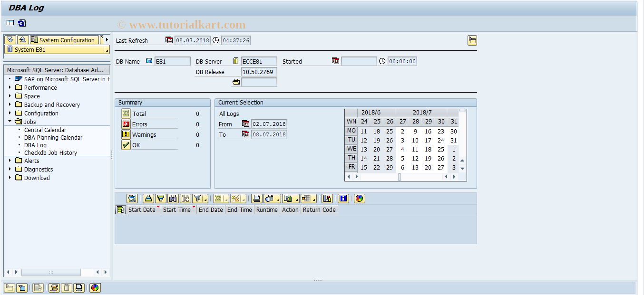This screenshot has width=644, height=295.
Task: Click the Runtime column header
Action: click(267, 209)
